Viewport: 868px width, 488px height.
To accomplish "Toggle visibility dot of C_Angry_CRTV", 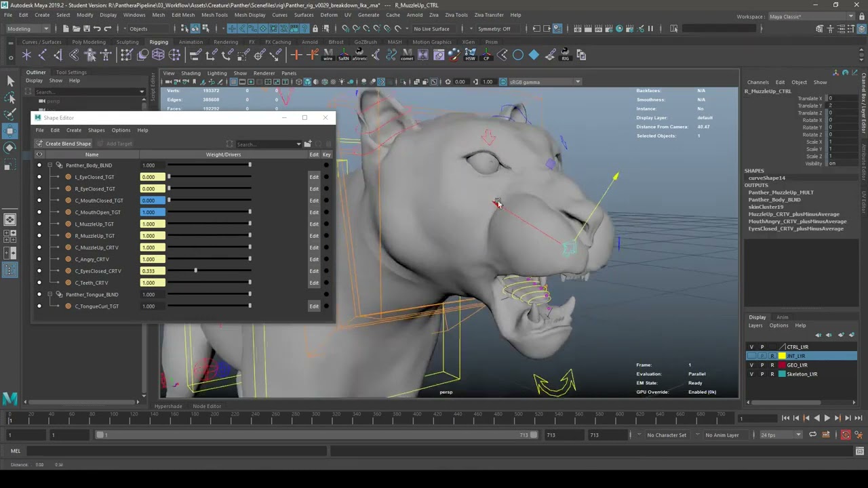I will point(39,259).
